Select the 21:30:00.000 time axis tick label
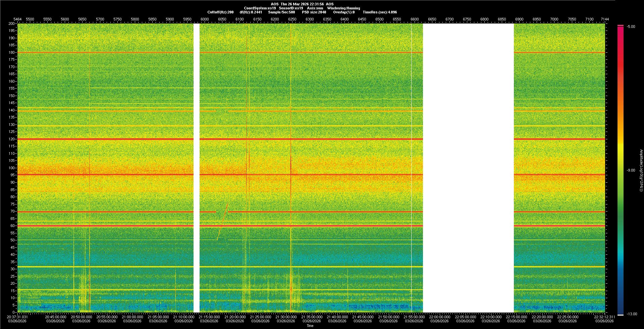644x329 pixels. click(286, 317)
